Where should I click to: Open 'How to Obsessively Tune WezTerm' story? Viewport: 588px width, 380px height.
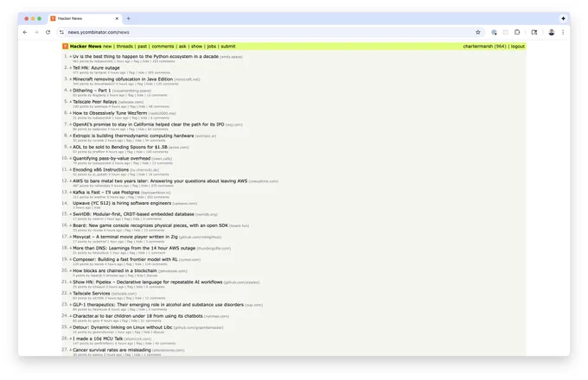click(x=110, y=113)
